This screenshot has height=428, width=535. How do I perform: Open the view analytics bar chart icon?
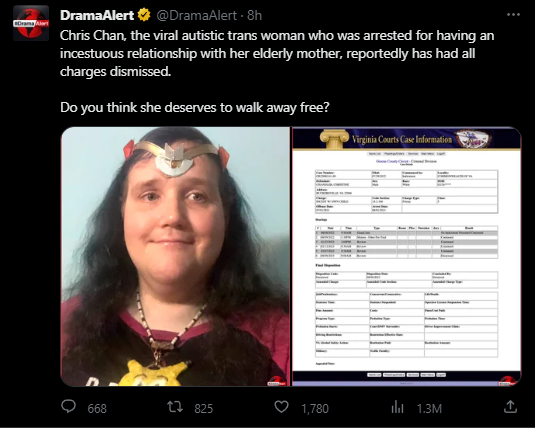coord(397,407)
